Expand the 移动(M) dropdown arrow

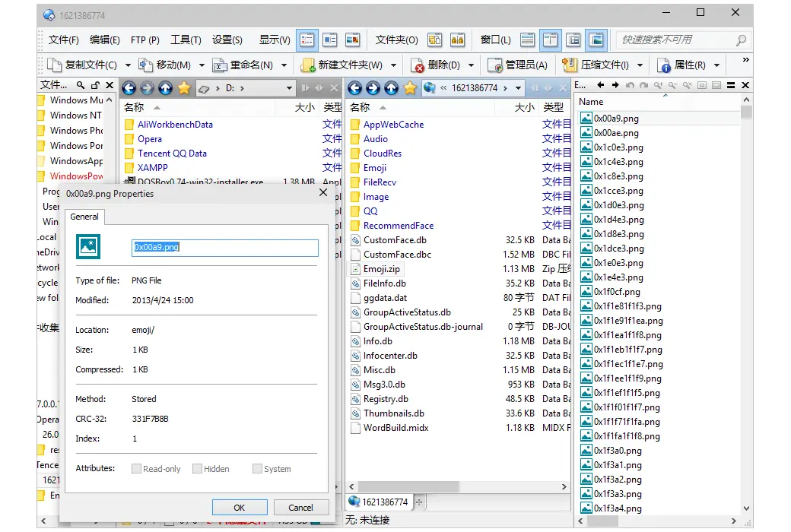tap(202, 65)
